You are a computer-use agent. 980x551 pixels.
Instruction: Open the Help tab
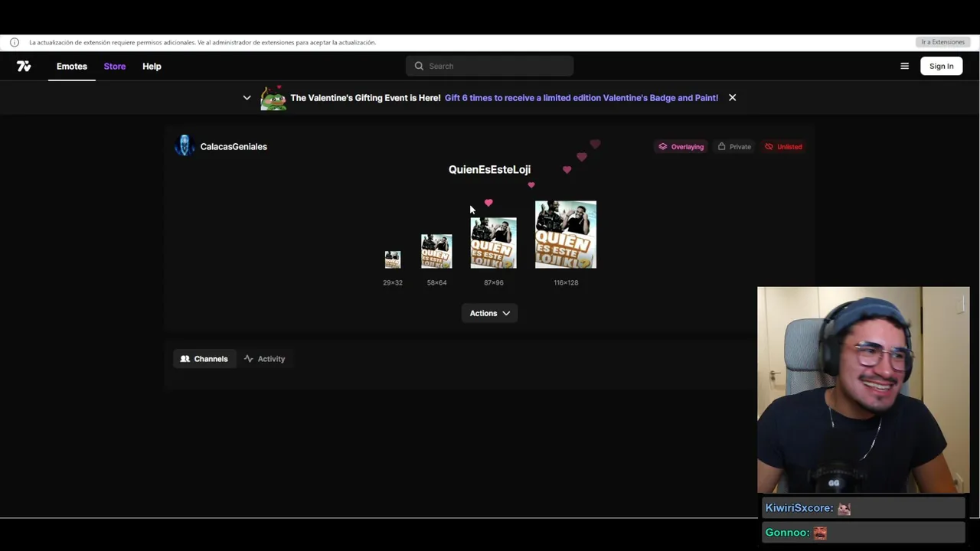[x=152, y=67]
